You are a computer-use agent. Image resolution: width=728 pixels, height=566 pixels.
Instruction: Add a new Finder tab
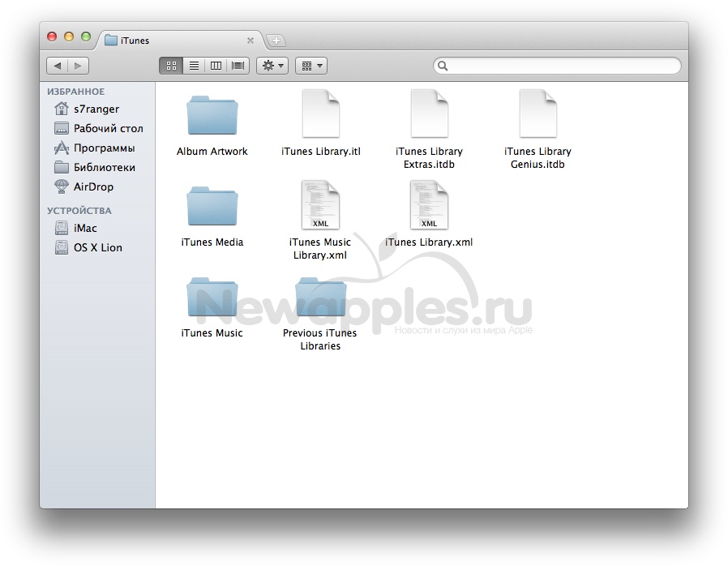click(x=276, y=41)
